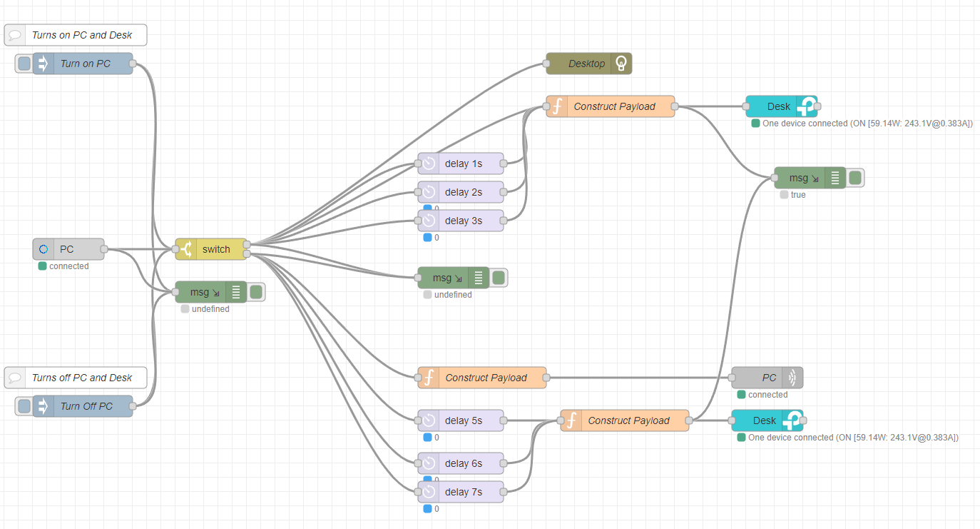Click the wireless icon on the PC output node
980x529 pixels.
792,378
